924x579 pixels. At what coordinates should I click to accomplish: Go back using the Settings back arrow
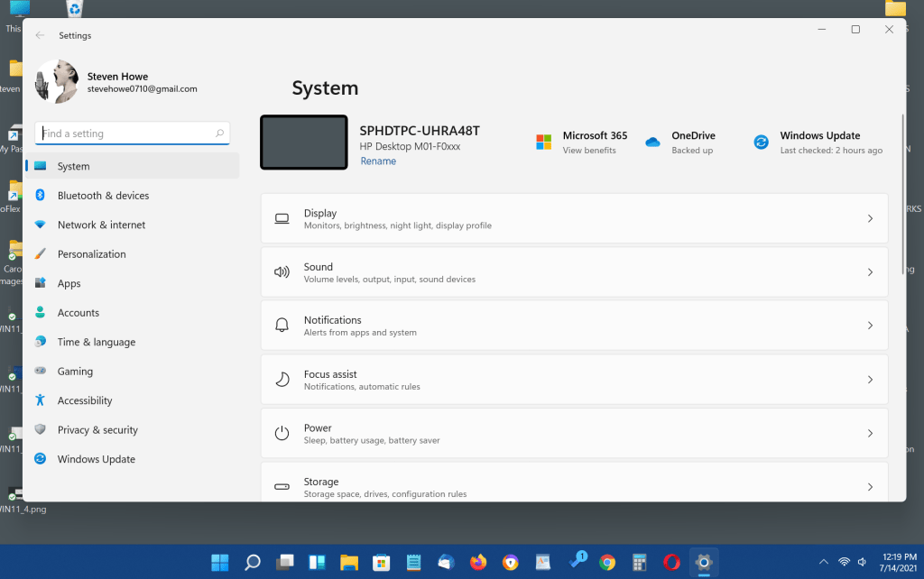click(x=40, y=35)
